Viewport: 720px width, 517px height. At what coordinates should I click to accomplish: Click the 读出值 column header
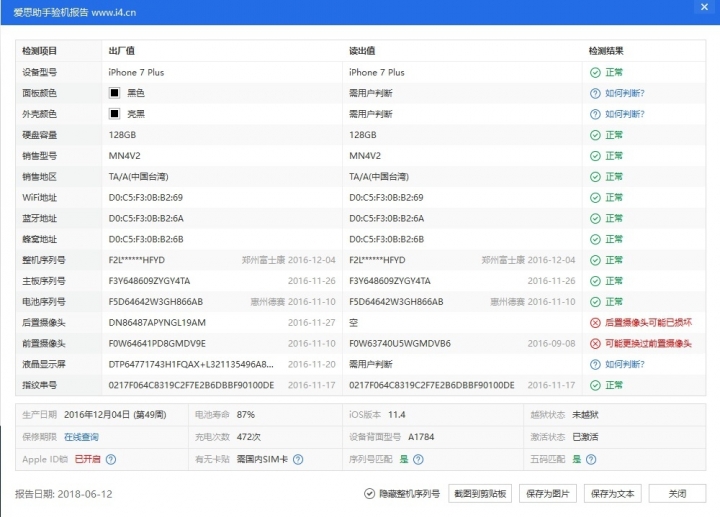pos(362,51)
